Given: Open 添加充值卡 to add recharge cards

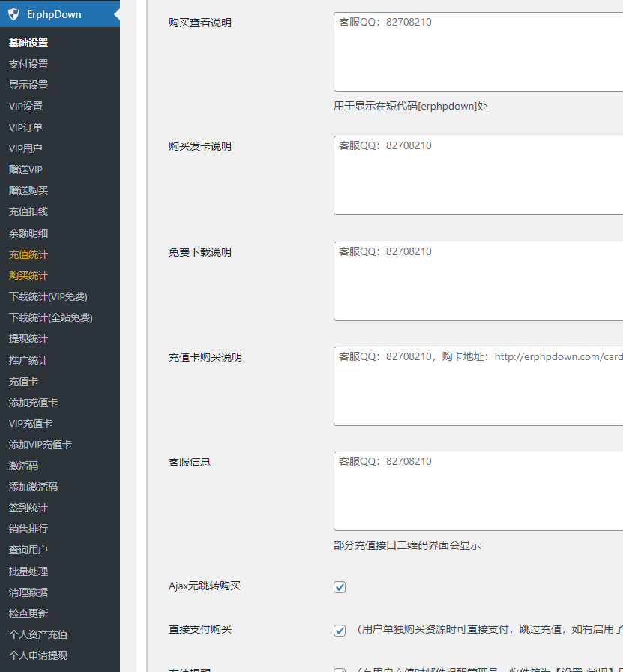Looking at the screenshot, I should (x=31, y=402).
